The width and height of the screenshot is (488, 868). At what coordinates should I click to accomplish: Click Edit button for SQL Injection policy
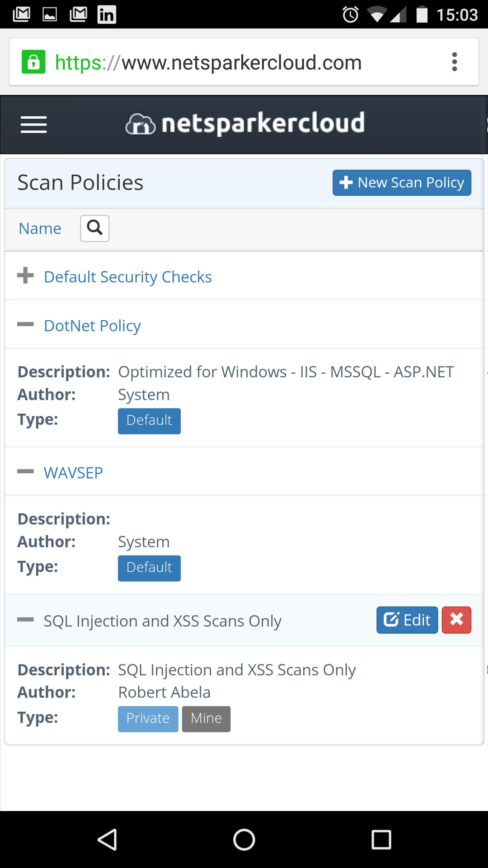tap(407, 620)
